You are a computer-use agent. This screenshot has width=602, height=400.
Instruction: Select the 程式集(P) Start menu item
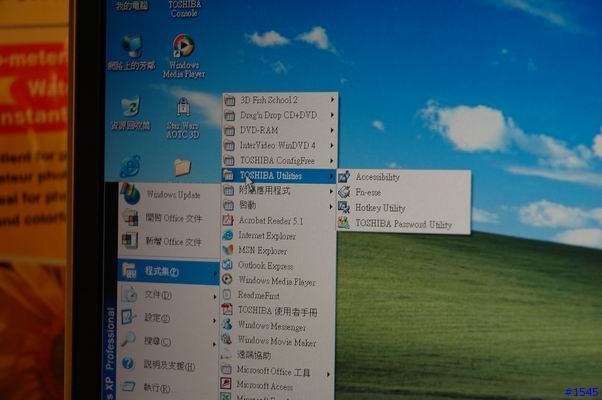click(x=169, y=272)
